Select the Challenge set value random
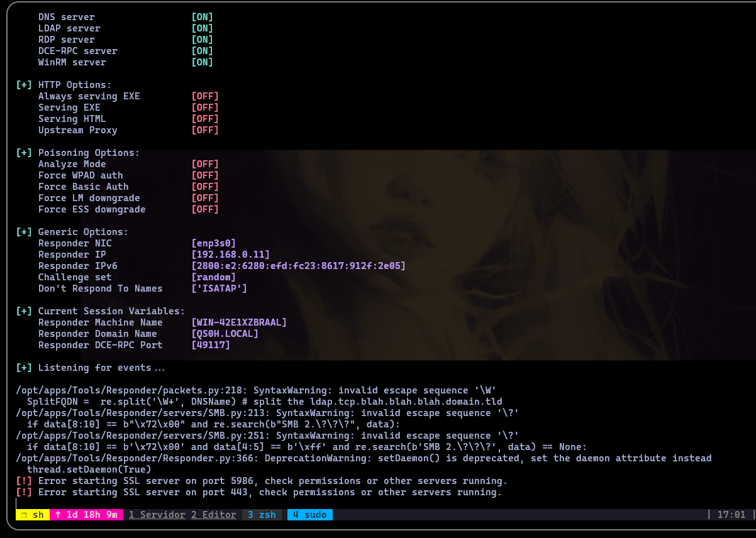Viewport: 756px width, 538px height. (214, 277)
